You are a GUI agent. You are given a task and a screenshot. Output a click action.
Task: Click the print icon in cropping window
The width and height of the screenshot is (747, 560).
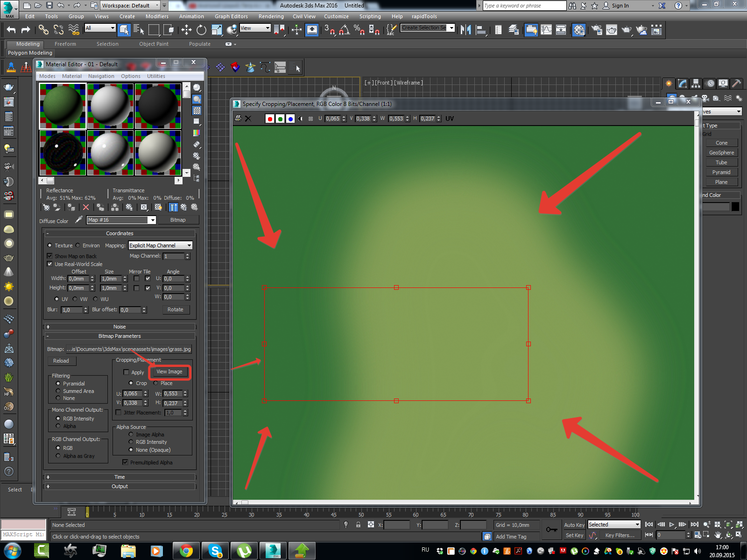238,119
